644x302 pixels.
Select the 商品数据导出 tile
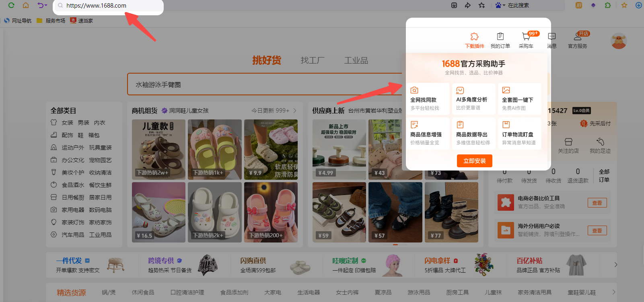click(x=474, y=134)
